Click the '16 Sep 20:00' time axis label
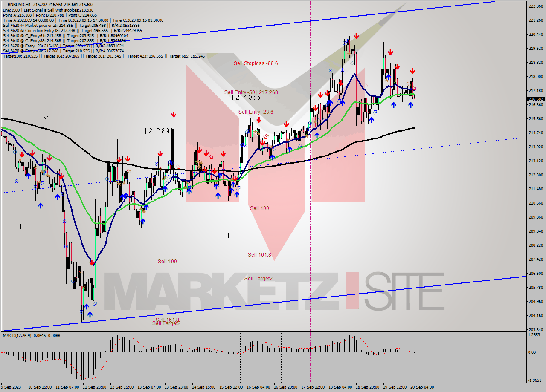Image resolution: width=546 pixels, height=392 pixels. coord(285,387)
